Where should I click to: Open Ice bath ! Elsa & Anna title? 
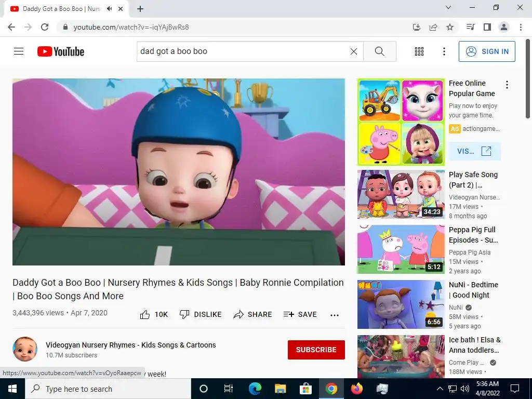pyautogui.click(x=475, y=345)
